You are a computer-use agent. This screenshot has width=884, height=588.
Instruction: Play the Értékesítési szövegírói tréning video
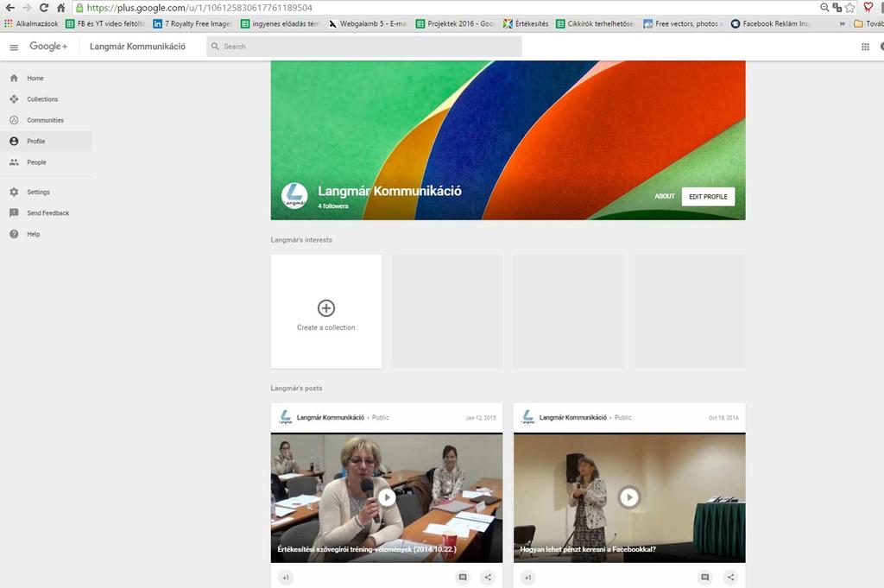387,497
